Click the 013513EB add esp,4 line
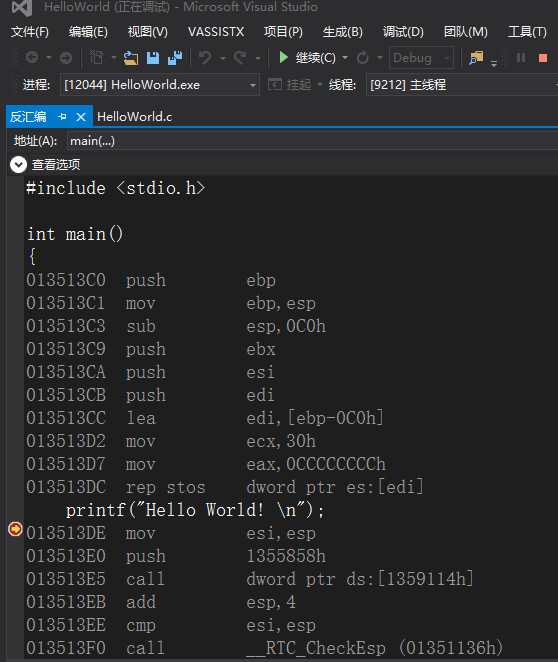Viewport: 558px width, 662px height. click(x=161, y=602)
